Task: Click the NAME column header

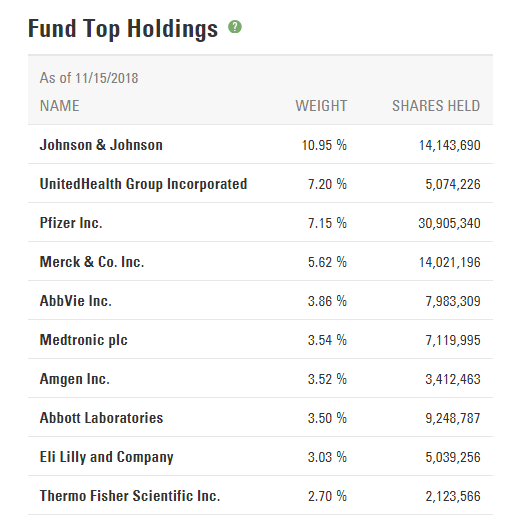Action: [x=59, y=106]
